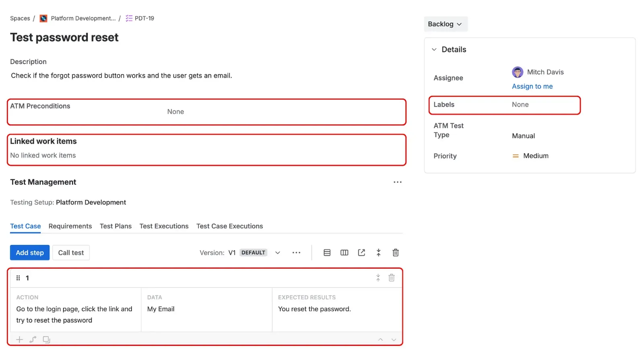Viewport: 644px width, 362px height.
Task: Switch steps to column view layout
Action: [344, 252]
